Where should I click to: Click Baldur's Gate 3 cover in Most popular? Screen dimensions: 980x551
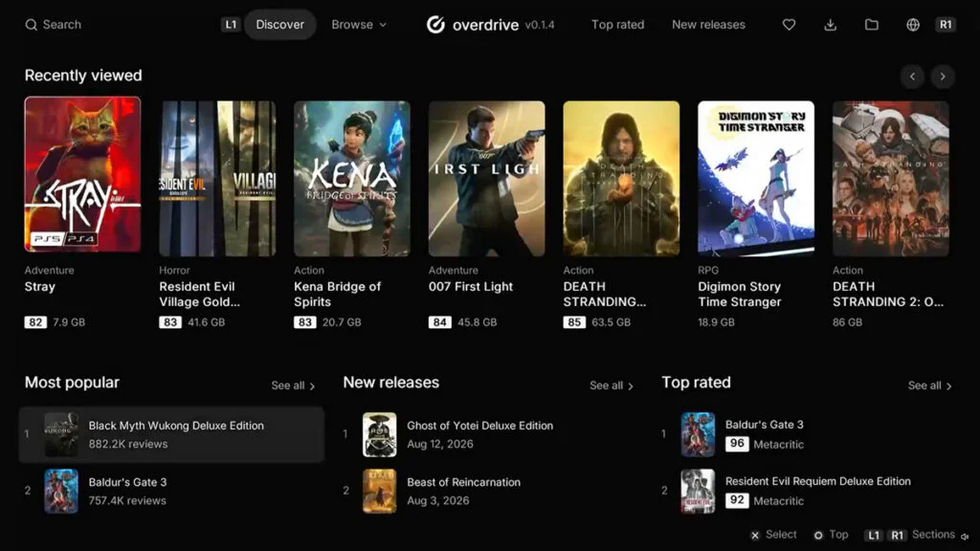point(61,491)
